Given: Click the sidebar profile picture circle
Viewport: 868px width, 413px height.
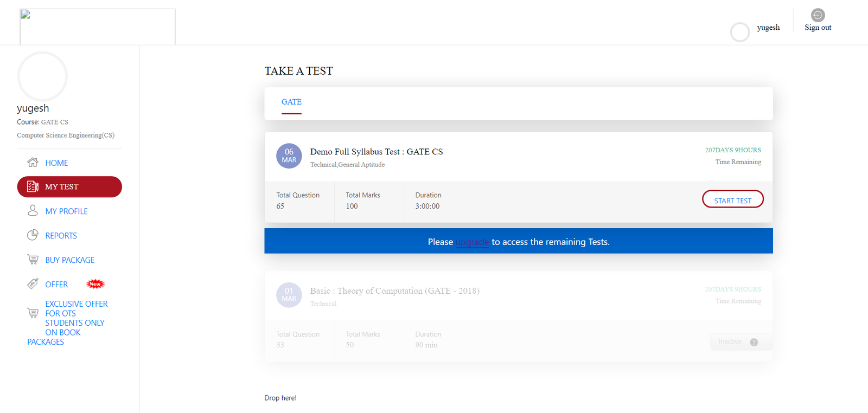Looking at the screenshot, I should pyautogui.click(x=42, y=76).
